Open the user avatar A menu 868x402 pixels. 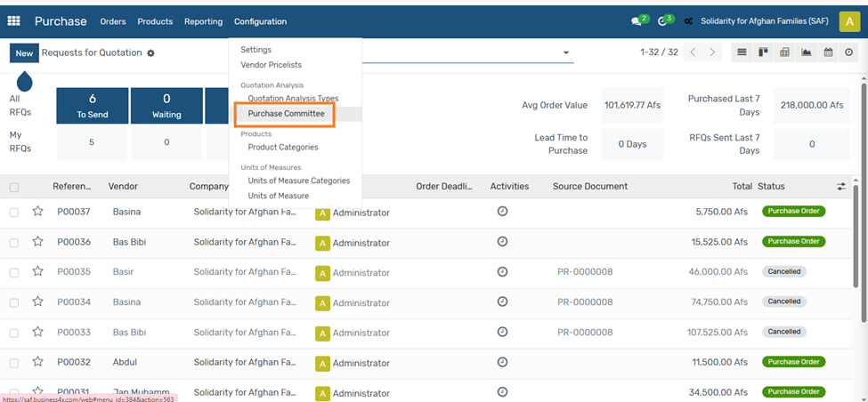point(849,21)
